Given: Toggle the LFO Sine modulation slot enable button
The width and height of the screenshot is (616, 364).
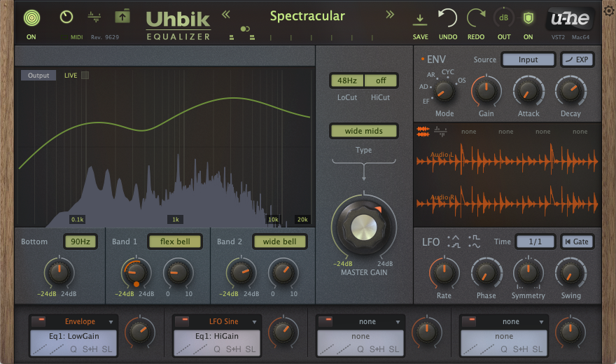Looking at the screenshot, I should 182,321.
